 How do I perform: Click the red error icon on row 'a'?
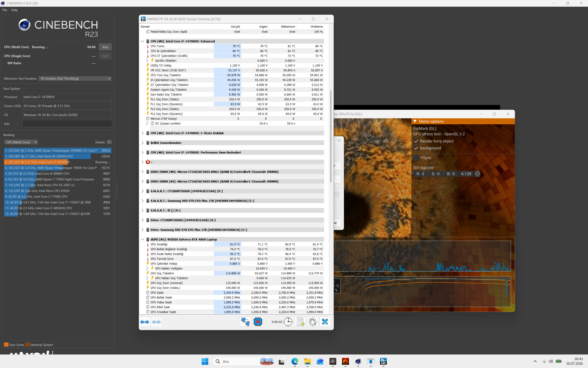click(148, 162)
